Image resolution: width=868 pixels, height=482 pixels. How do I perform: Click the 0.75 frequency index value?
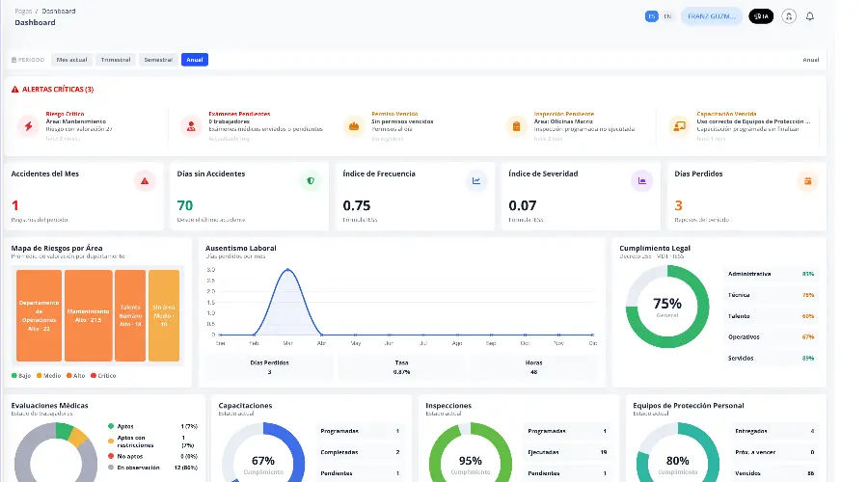[357, 205]
